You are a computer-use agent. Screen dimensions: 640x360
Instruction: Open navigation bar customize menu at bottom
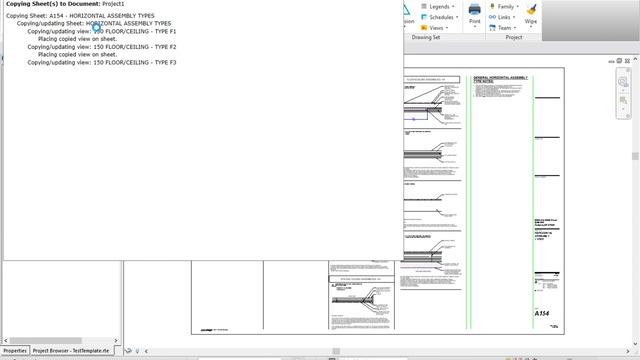[x=628, y=116]
